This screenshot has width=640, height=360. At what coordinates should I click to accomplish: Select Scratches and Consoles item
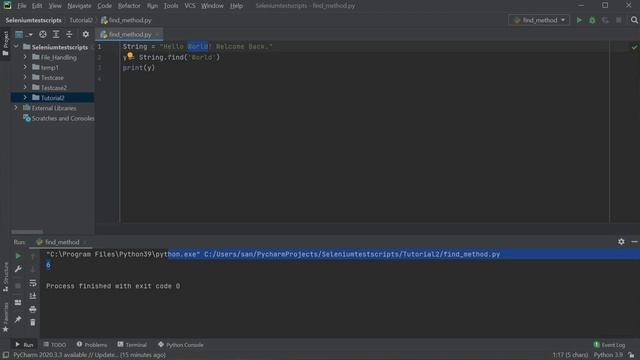click(59, 118)
